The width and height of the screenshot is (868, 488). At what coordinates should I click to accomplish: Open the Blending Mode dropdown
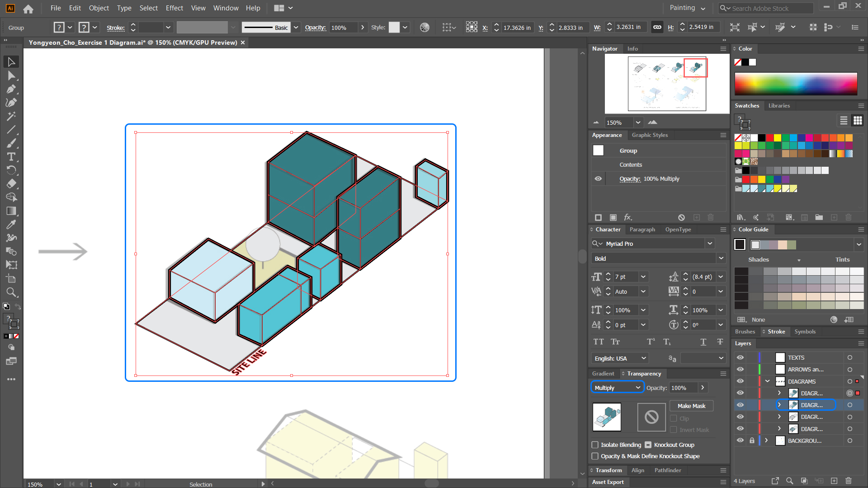617,387
